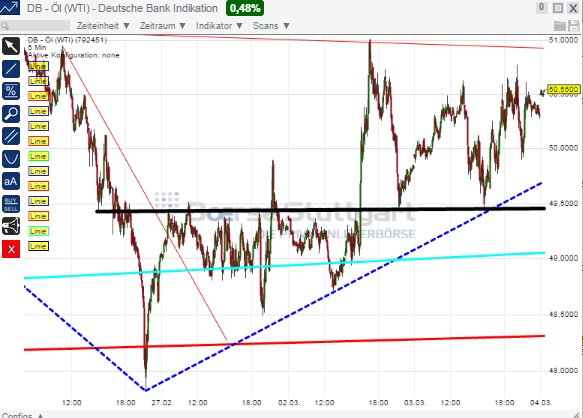
Task: Click the 50,0000 price axis label
Action: pyautogui.click(x=563, y=148)
